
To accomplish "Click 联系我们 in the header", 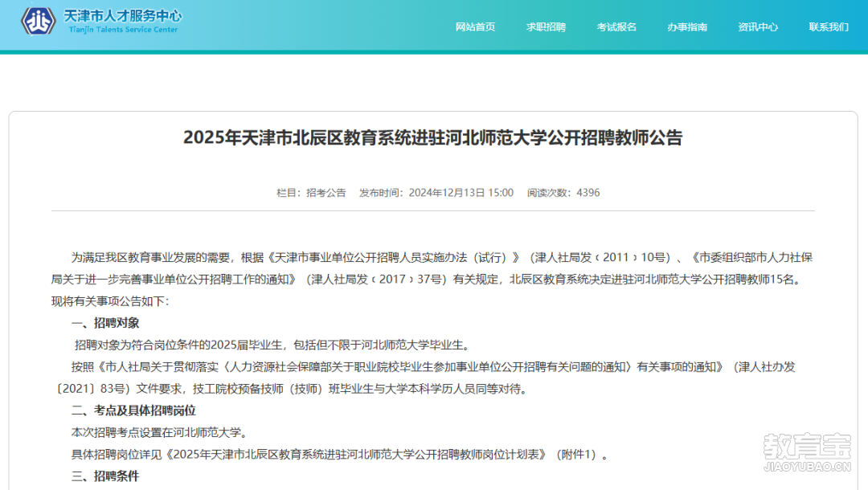I will click(828, 27).
